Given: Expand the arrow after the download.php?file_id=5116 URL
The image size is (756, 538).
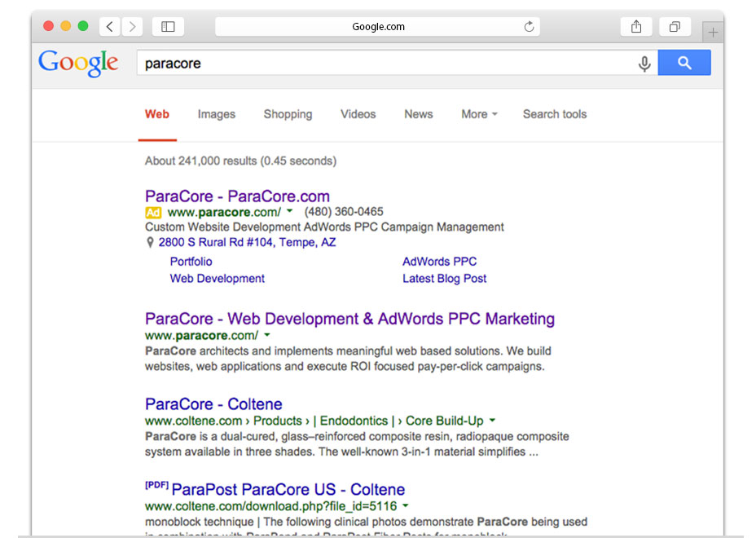Looking at the screenshot, I should coord(406,505).
